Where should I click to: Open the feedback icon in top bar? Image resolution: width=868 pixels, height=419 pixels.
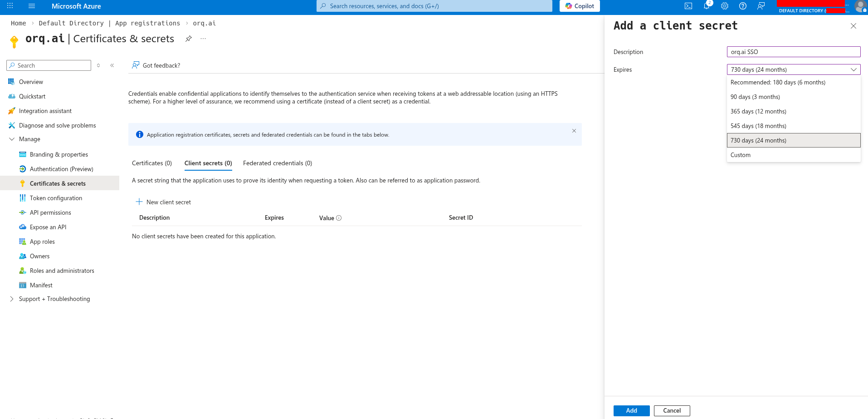click(761, 6)
